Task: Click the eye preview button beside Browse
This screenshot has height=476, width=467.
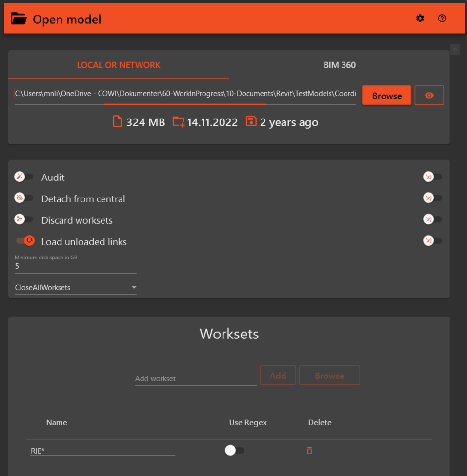Action: pos(429,96)
